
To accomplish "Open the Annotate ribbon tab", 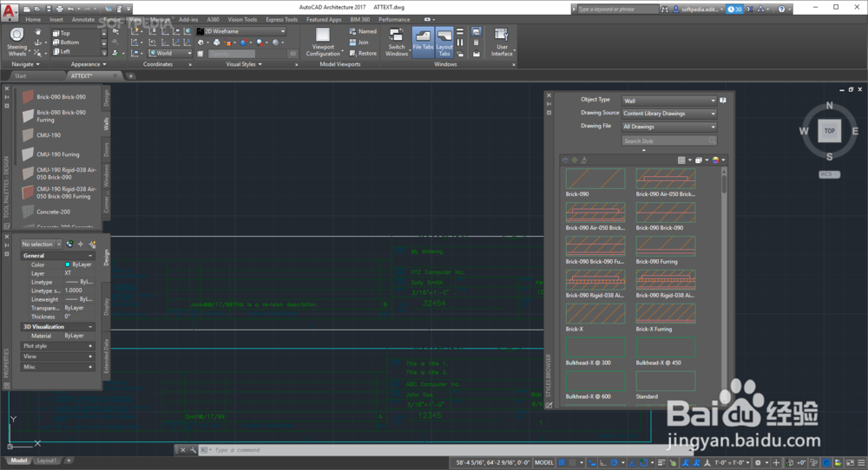I will tap(83, 19).
